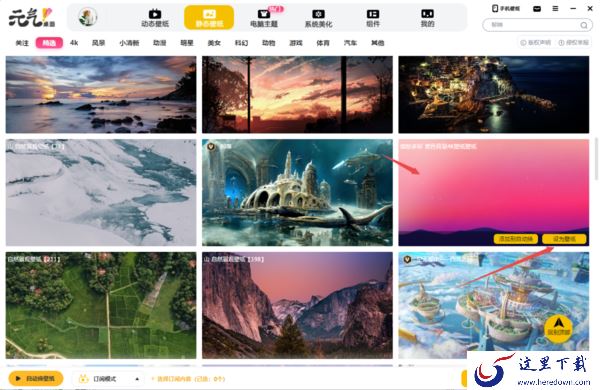Filter by the 4k category
The height and width of the screenshot is (390, 600).
click(x=74, y=43)
